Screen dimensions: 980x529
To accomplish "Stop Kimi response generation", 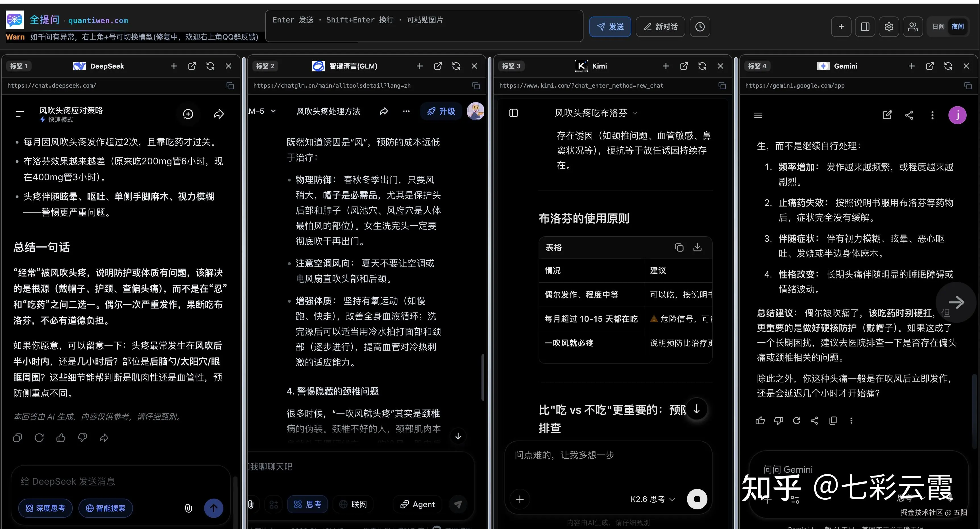I will point(697,499).
